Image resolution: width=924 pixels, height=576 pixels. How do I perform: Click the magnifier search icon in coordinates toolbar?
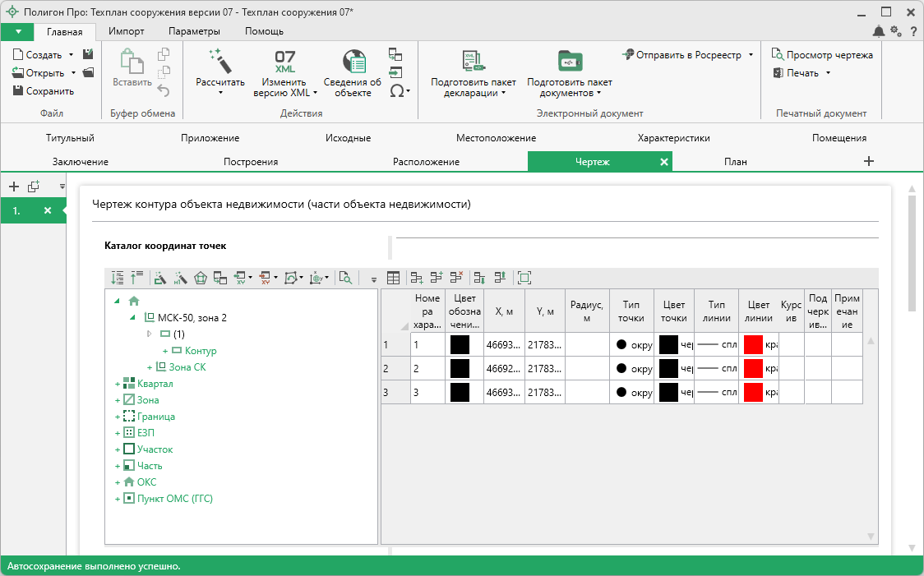coord(345,279)
